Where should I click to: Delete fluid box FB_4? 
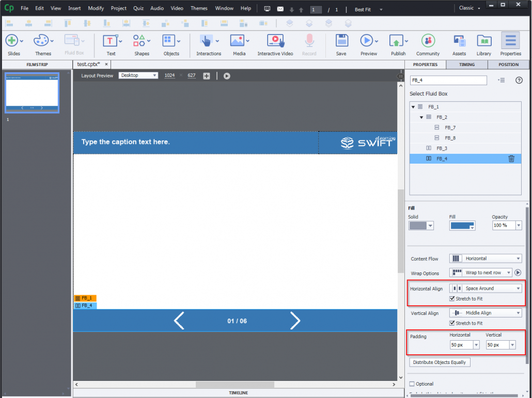pyautogui.click(x=511, y=158)
